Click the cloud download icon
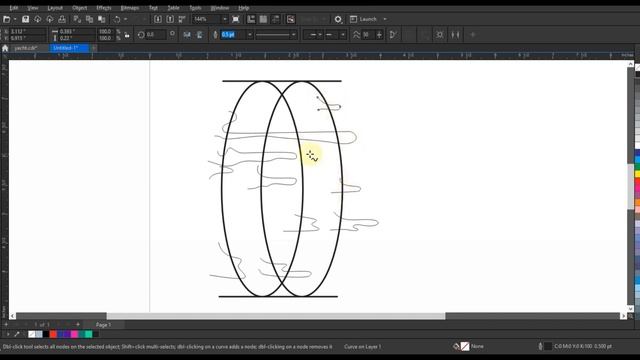 (x=38, y=19)
